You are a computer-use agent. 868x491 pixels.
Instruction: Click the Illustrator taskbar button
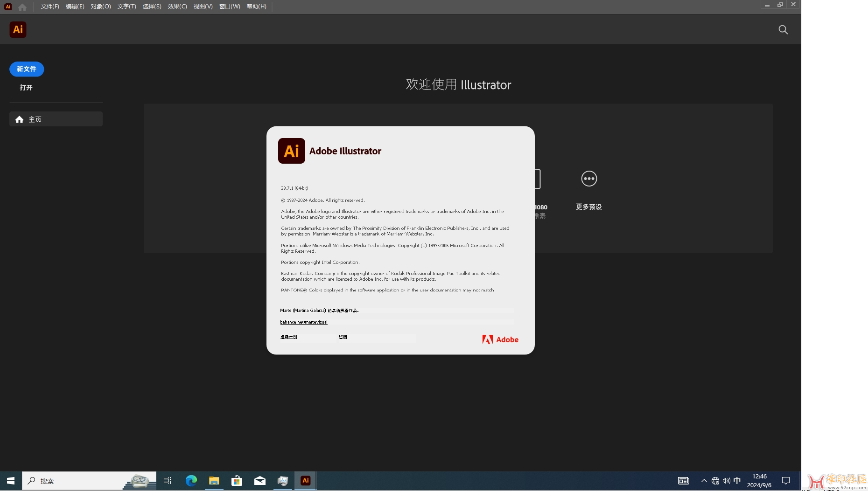(306, 481)
